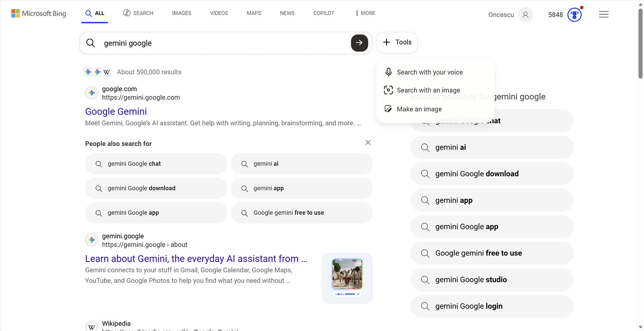Close the People also search for box
The image size is (644, 331).
tap(368, 142)
